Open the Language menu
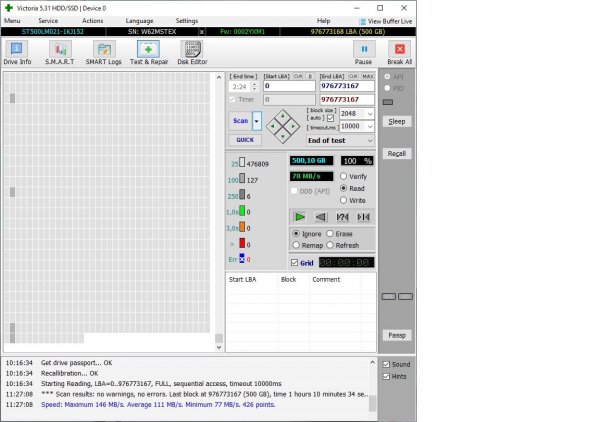This screenshot has height=422, width=600. point(139,20)
